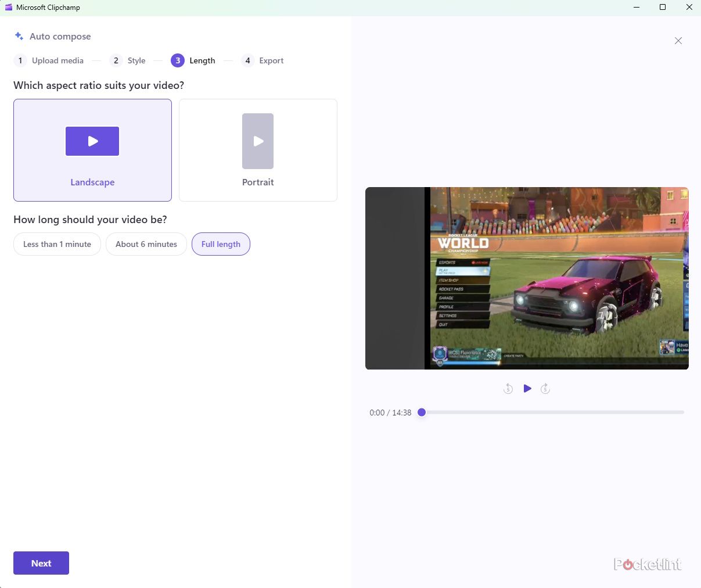701x588 pixels.
Task: Rewind preview by 5 seconds
Action: click(508, 389)
